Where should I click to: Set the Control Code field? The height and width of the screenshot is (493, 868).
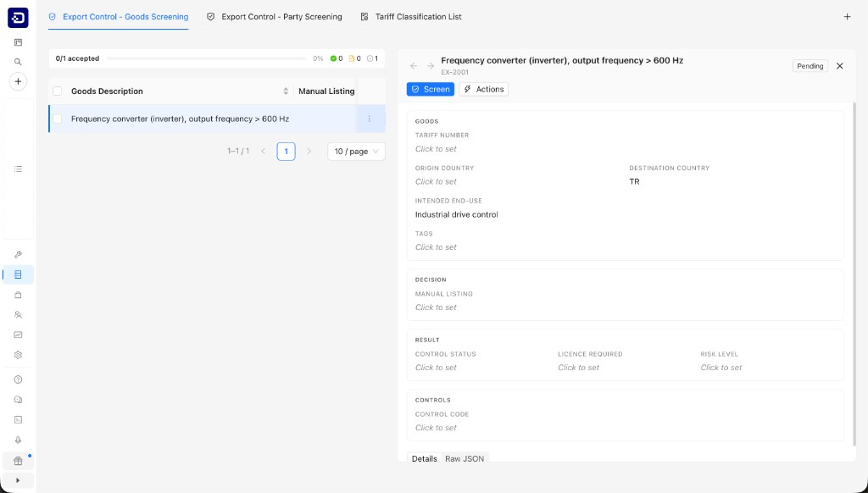pos(436,428)
